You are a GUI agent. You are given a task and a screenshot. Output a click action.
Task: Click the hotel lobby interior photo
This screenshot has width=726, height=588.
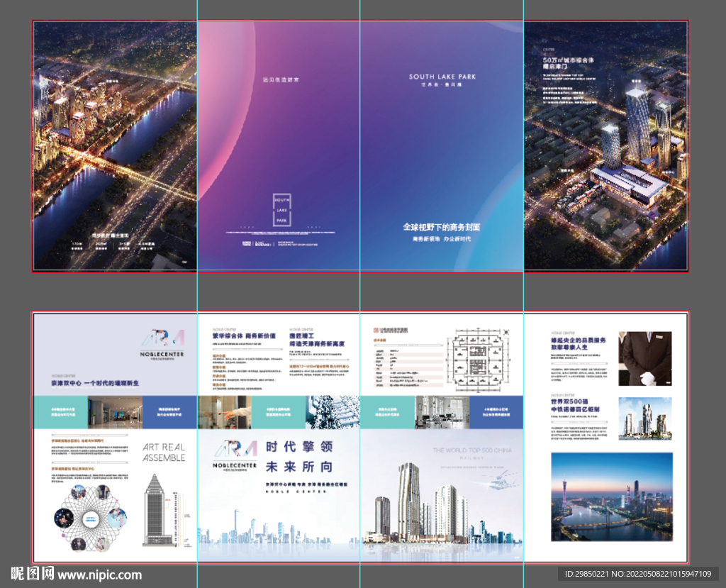pos(115,412)
